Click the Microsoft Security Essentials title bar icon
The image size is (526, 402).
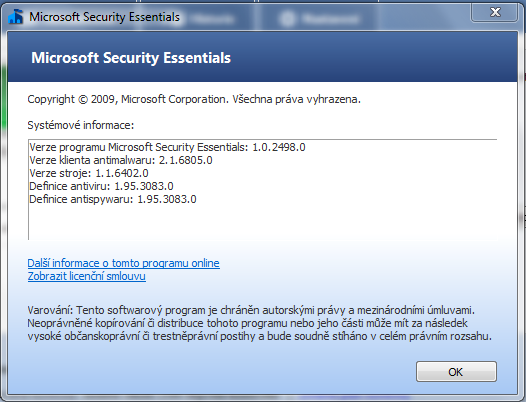point(15,16)
